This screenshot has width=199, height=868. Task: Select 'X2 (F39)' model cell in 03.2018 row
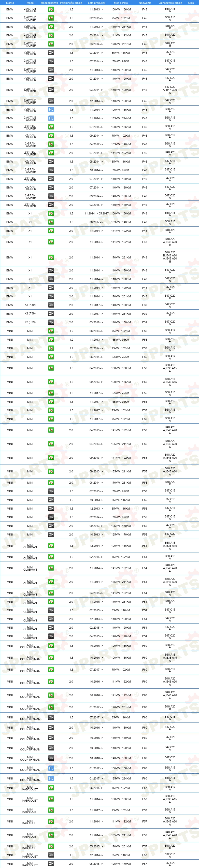click(30, 322)
